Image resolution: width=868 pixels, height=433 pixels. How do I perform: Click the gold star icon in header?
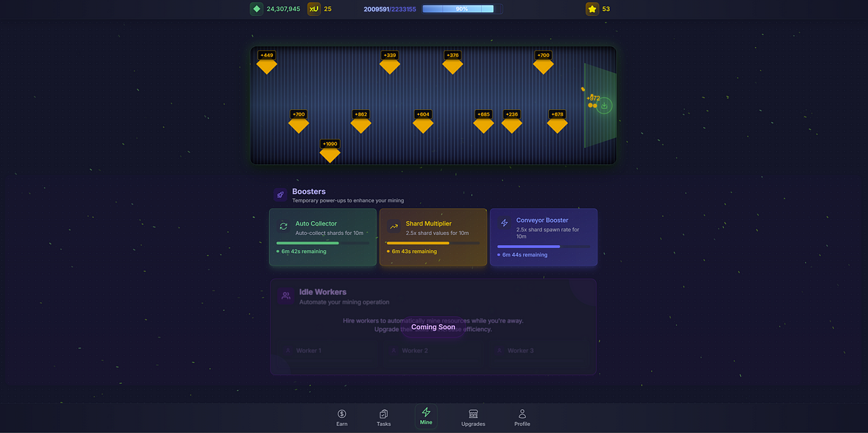(x=592, y=9)
